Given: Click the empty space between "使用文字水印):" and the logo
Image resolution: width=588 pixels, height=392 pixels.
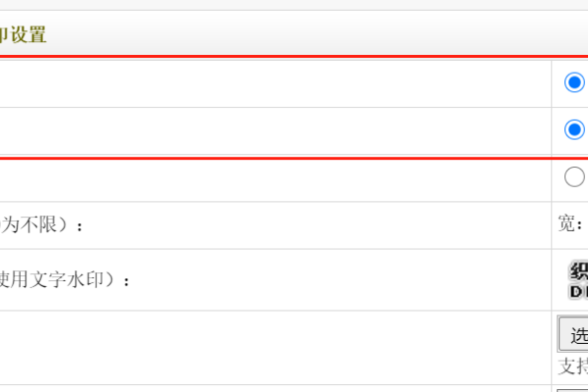Looking at the screenshot, I should pyautogui.click(x=343, y=280).
